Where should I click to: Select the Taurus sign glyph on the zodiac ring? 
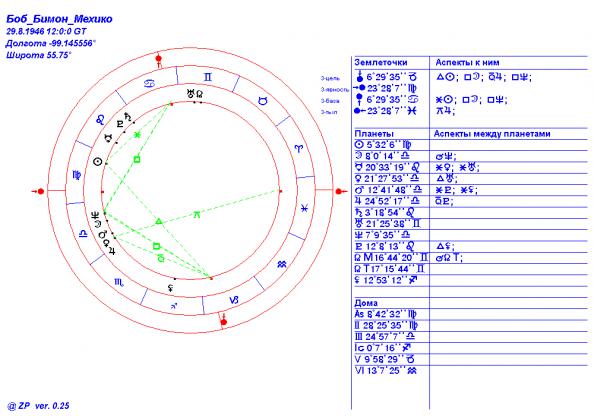coord(263,101)
